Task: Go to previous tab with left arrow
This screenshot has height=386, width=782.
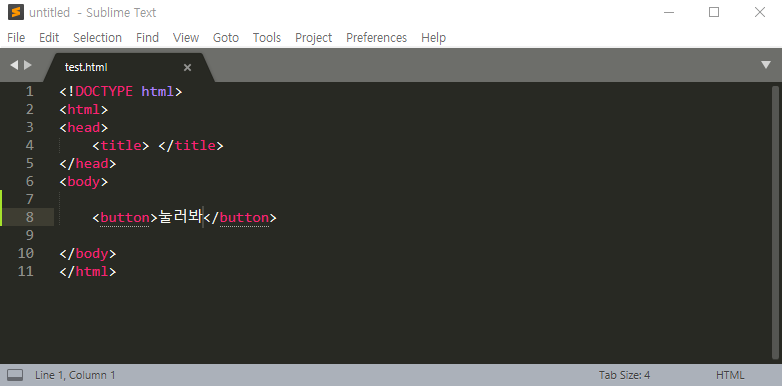Action: point(14,65)
